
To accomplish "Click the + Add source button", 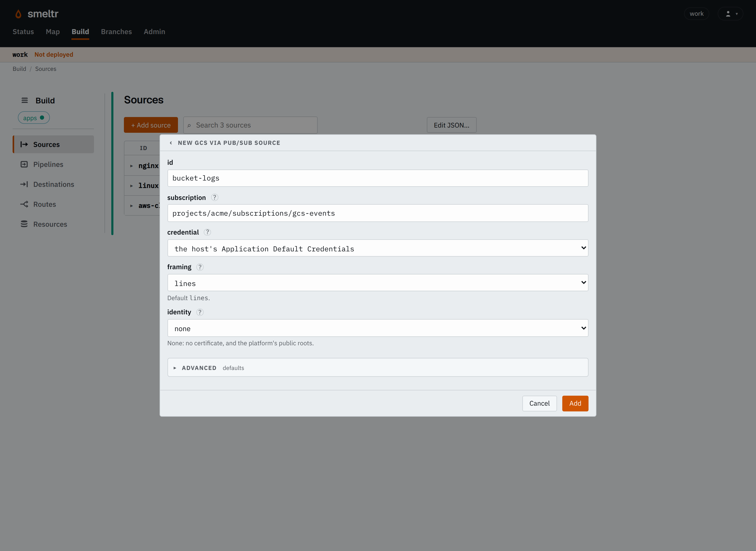I will (x=151, y=125).
